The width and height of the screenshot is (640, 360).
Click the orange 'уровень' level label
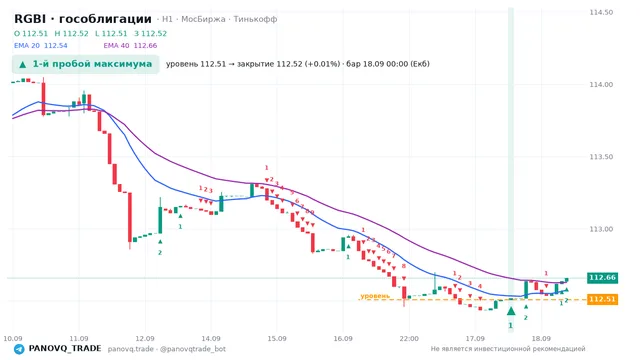pyautogui.click(x=375, y=296)
